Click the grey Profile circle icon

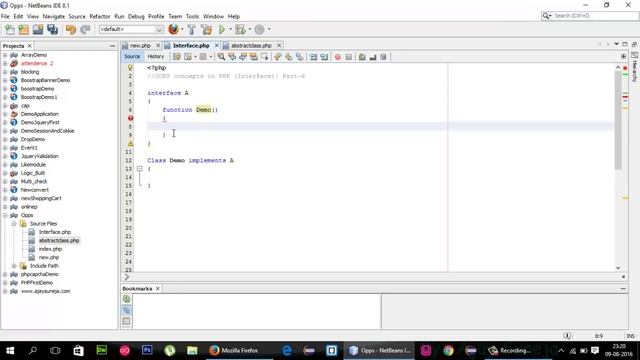point(259,29)
